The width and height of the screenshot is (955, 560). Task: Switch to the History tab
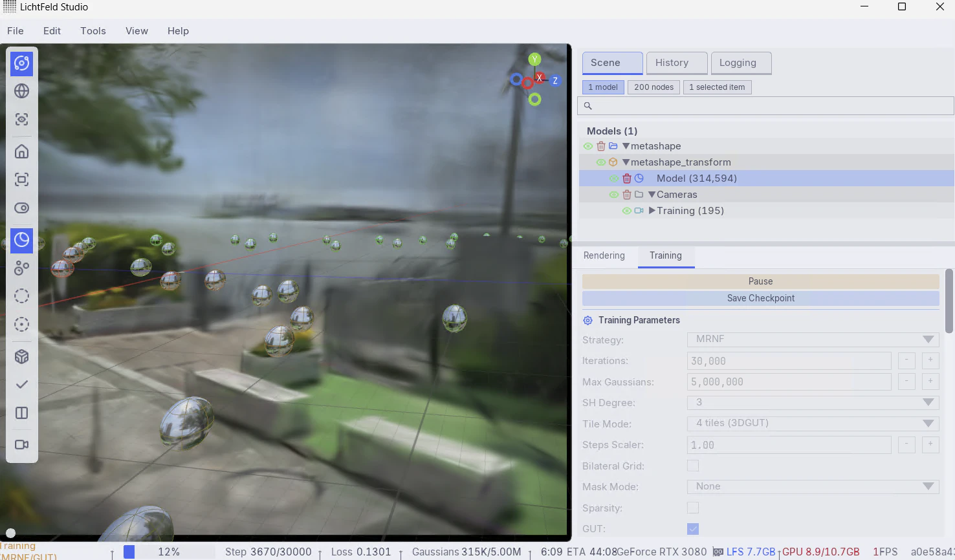[677, 63]
